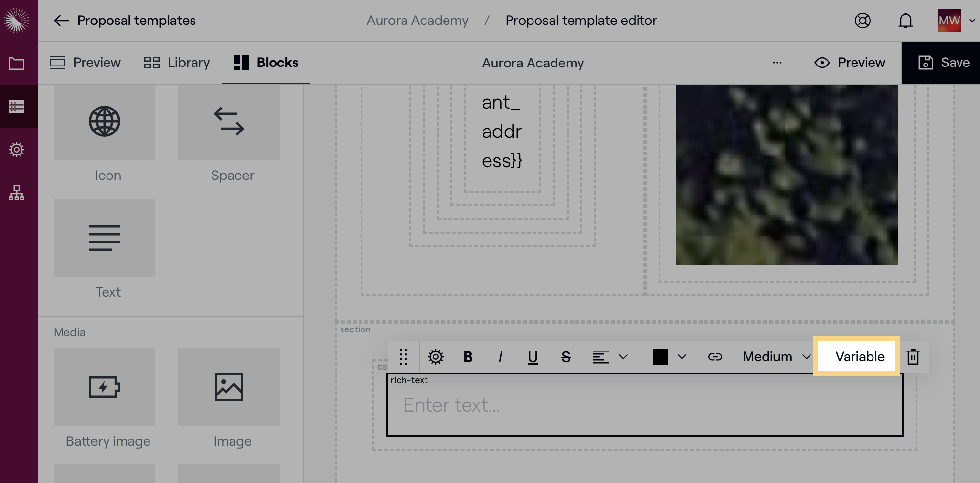Toggle bold formatting
This screenshot has width=980, height=483.
pyautogui.click(x=468, y=357)
